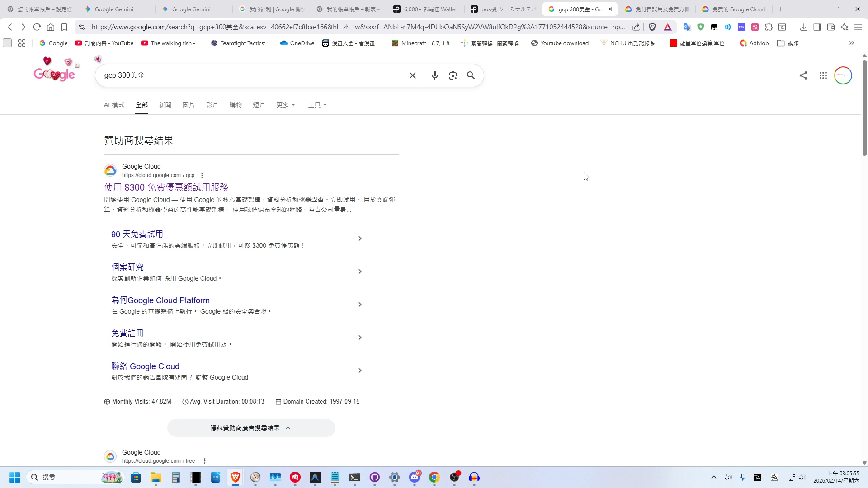The height and width of the screenshot is (488, 868).
Task: Select the 購物 shopping tab
Action: (236, 105)
